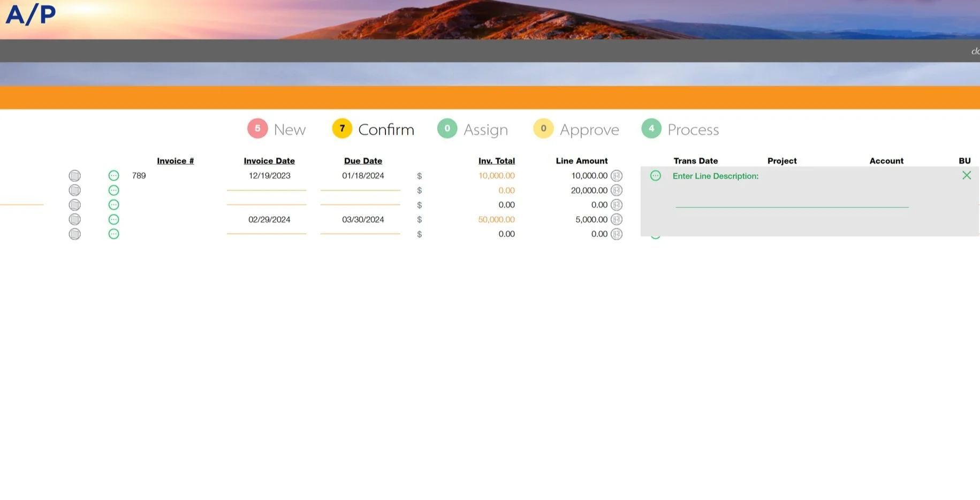Sort by the Invoice # column header
Viewport: 980px width, 500px height.
pos(176,160)
